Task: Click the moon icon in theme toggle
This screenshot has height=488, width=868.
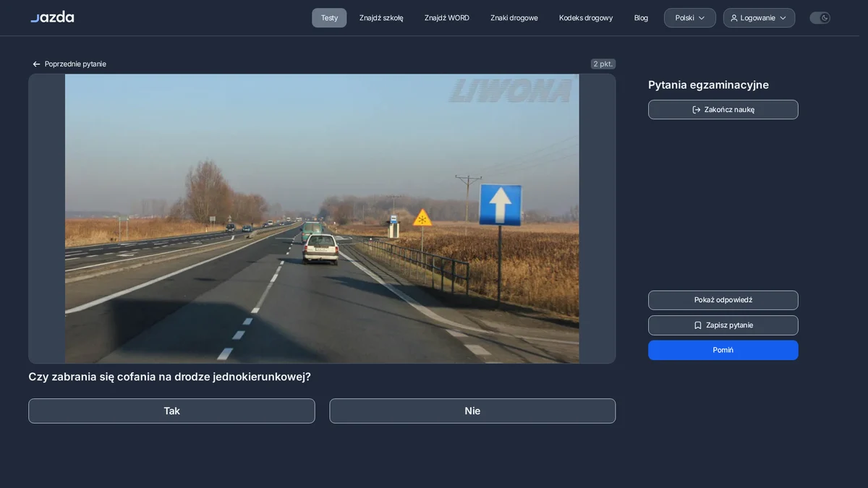Action: 825,18
